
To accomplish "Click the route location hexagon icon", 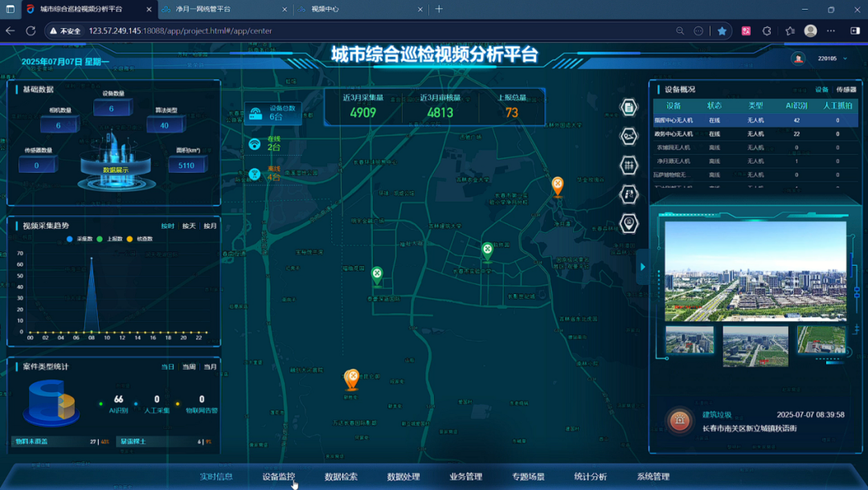I will pos(628,136).
